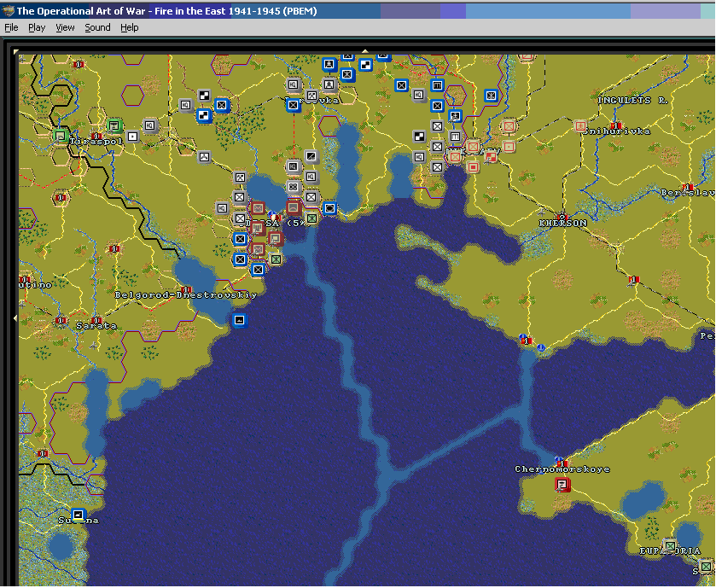Click the map scroll-left arrow on left border
The height and width of the screenshot is (588, 716).
click(x=15, y=318)
